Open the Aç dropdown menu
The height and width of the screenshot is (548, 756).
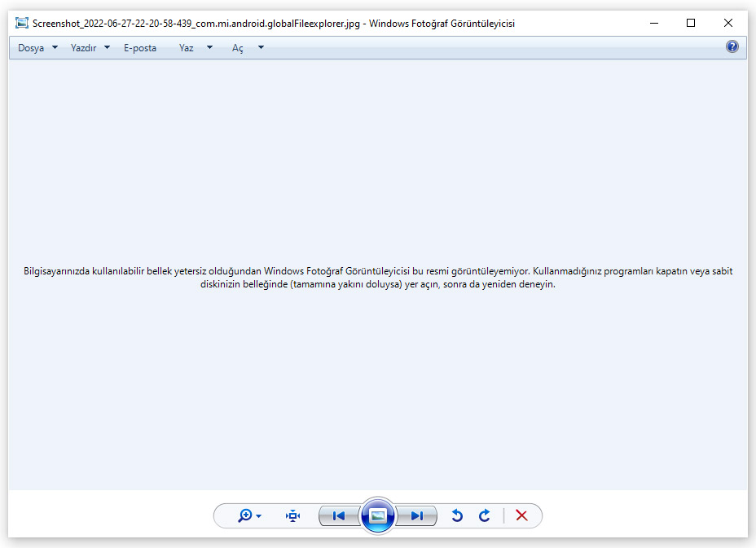point(247,48)
